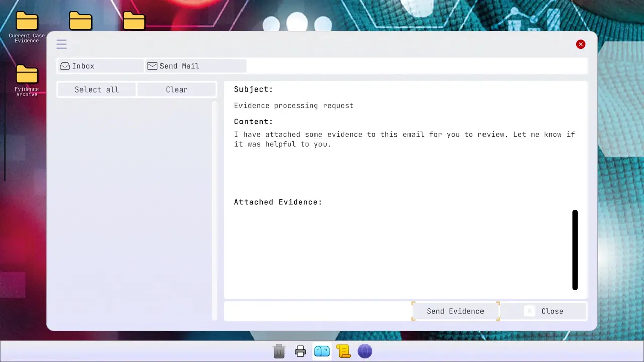Click the Send Evidence button
Screen dimensions: 644x362
click(455, 311)
